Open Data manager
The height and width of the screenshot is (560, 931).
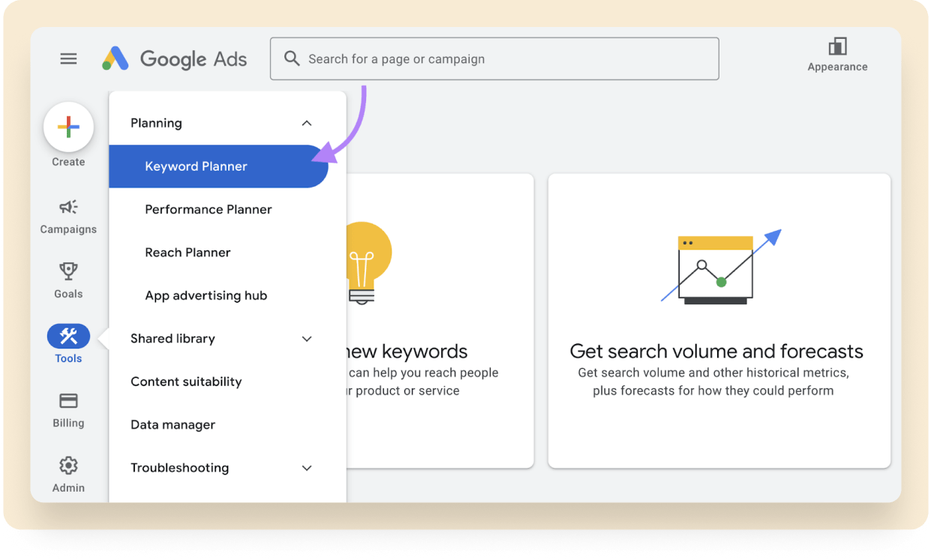(173, 425)
